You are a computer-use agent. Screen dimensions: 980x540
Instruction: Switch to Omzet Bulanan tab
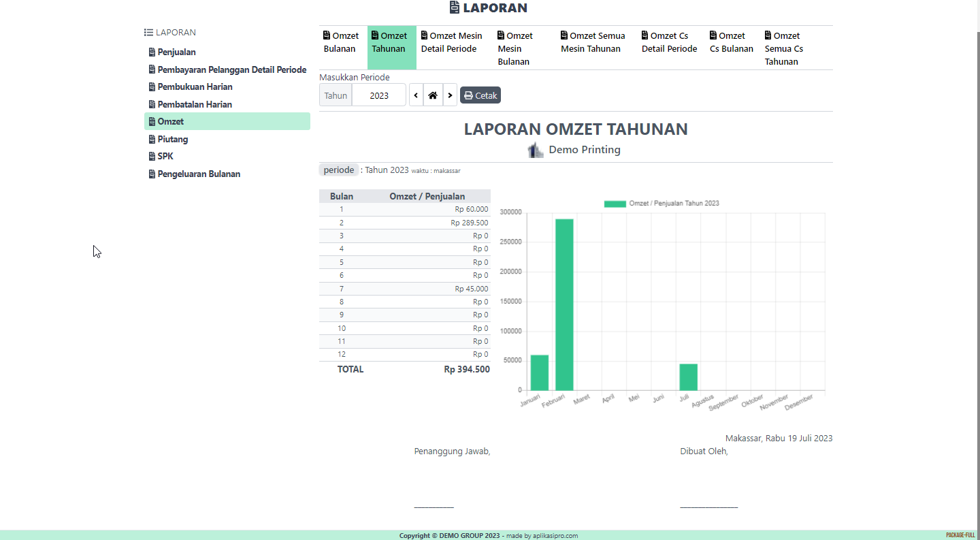pyautogui.click(x=341, y=42)
